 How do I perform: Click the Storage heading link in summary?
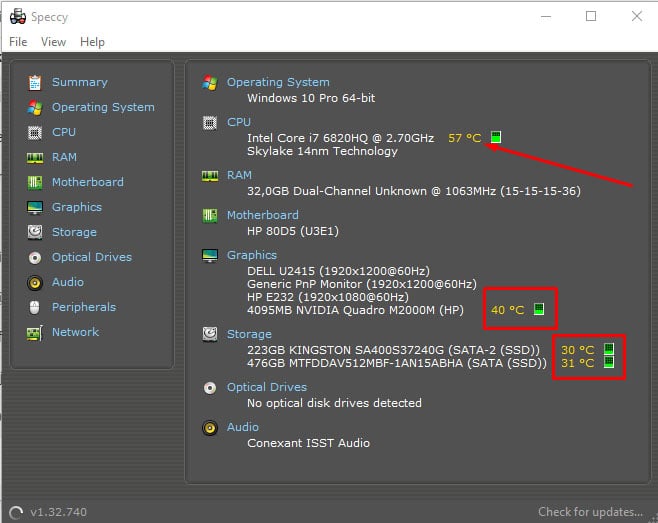pyautogui.click(x=249, y=334)
